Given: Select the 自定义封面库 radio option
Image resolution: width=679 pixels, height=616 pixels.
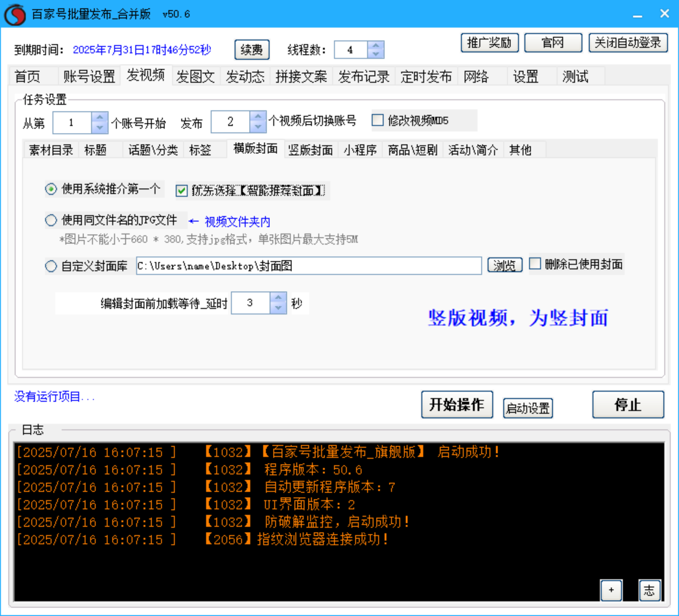Looking at the screenshot, I should 51,266.
